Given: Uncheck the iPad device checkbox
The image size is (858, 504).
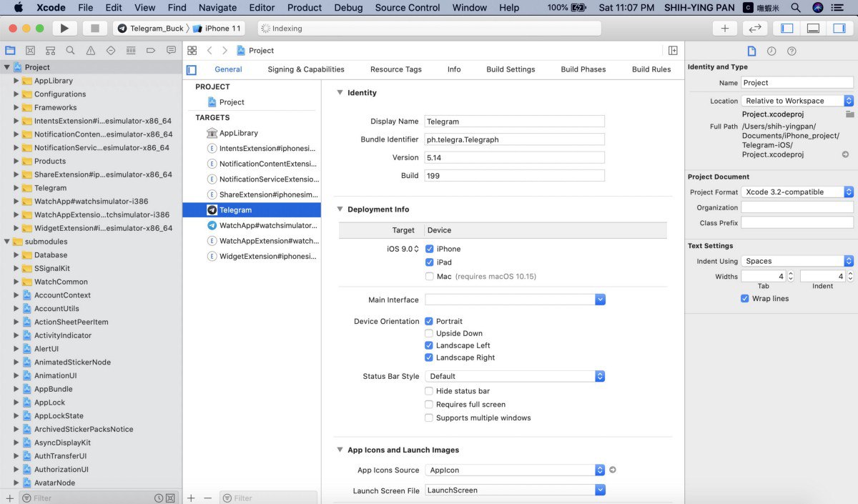Looking at the screenshot, I should click(429, 262).
